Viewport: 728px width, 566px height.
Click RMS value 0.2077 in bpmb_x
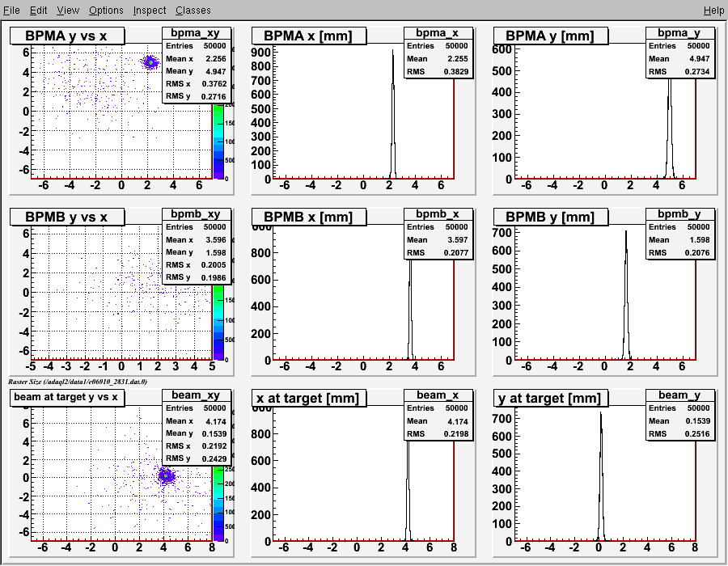click(x=456, y=253)
